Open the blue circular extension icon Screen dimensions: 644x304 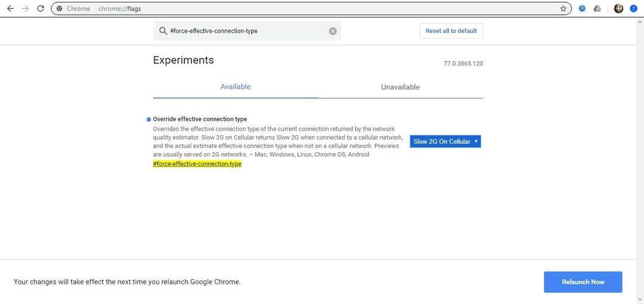pos(583,8)
